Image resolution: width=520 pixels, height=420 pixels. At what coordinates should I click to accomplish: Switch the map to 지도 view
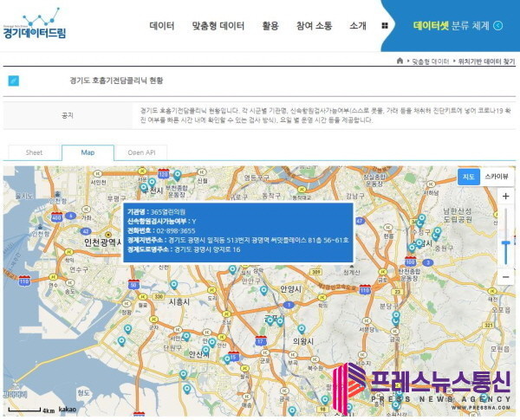pos(468,177)
